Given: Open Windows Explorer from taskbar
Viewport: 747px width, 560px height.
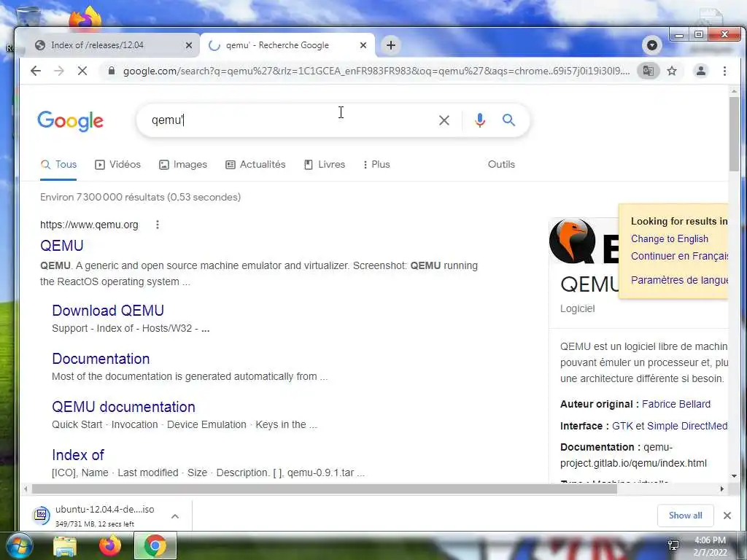Looking at the screenshot, I should pos(65,545).
